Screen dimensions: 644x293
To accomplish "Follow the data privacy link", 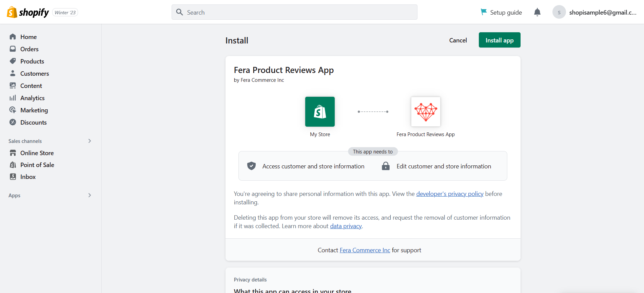I will click(x=346, y=226).
